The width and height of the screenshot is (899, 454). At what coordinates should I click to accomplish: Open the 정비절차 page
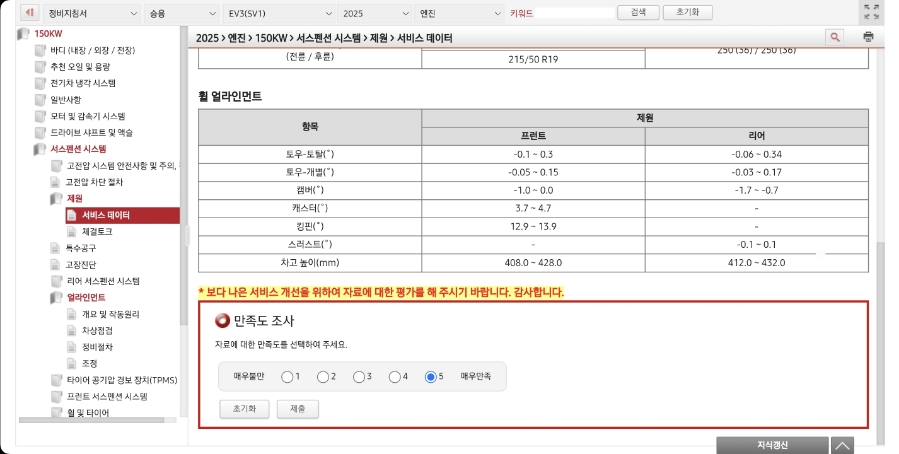[x=97, y=347]
